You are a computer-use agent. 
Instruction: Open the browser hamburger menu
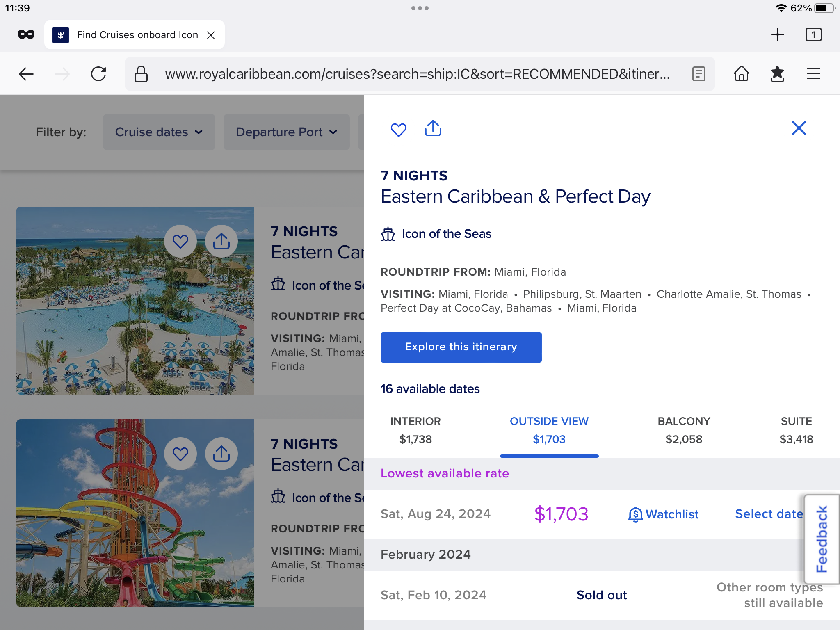tap(814, 74)
